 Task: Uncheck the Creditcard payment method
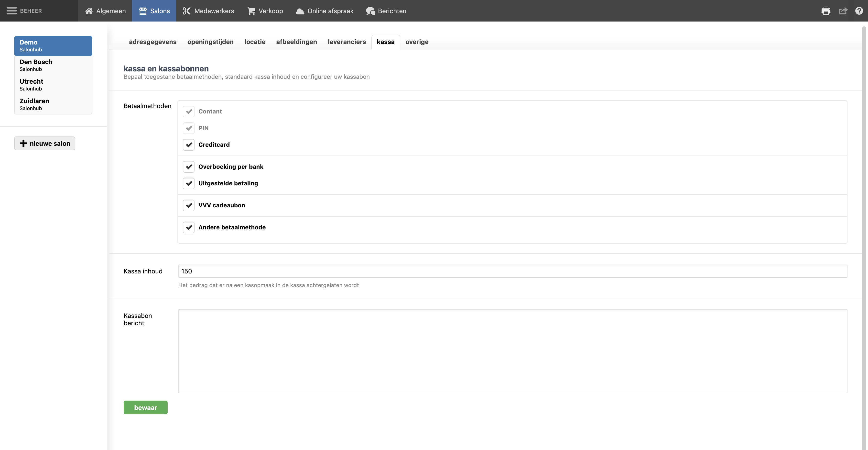point(189,144)
